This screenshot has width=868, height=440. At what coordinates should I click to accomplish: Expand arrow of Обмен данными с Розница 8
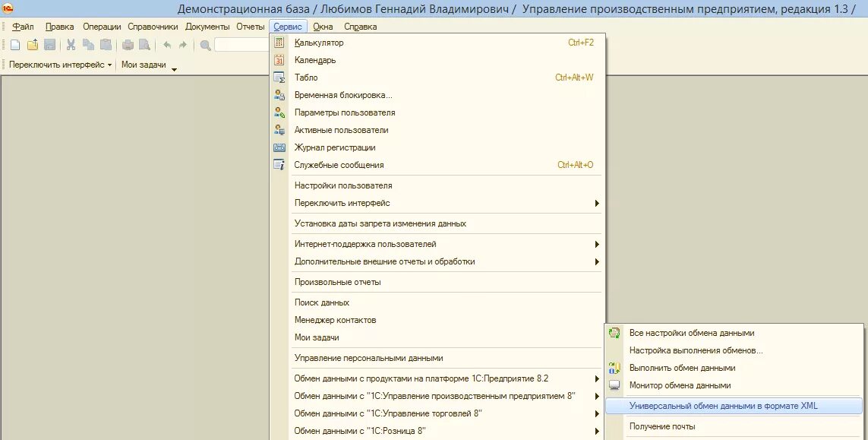(x=597, y=431)
